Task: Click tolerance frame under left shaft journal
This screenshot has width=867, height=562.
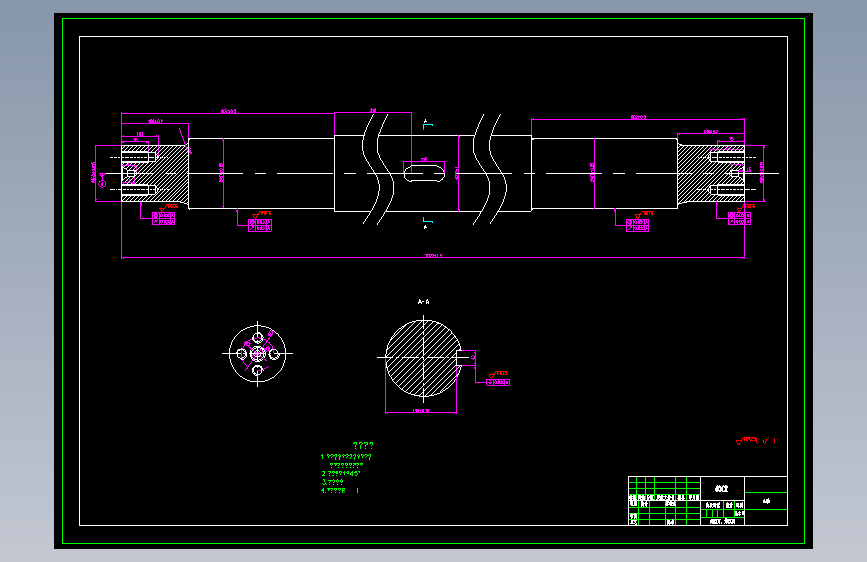Action: click(260, 225)
